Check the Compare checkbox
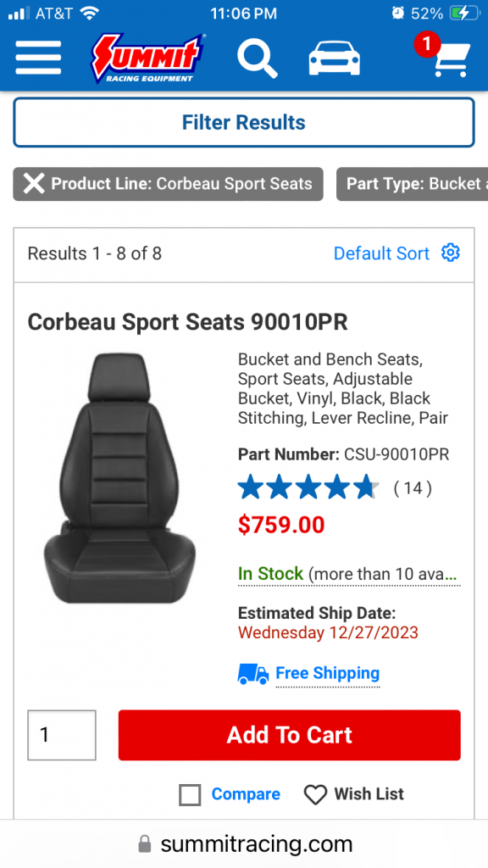 190,795
